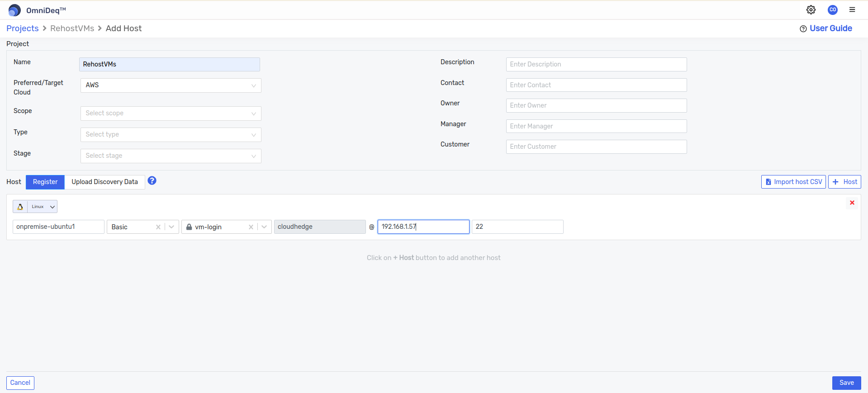Viewport: 868px width, 393px height.
Task: Click the onpremise-ubuntu1 host name field
Action: point(58,227)
